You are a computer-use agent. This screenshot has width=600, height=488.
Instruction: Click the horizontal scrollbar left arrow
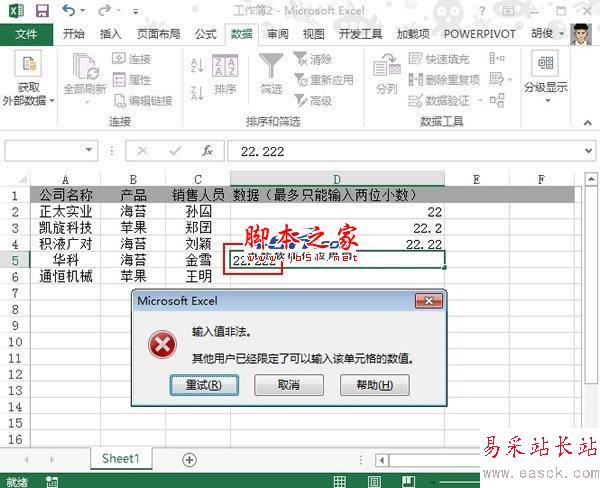(x=382, y=460)
